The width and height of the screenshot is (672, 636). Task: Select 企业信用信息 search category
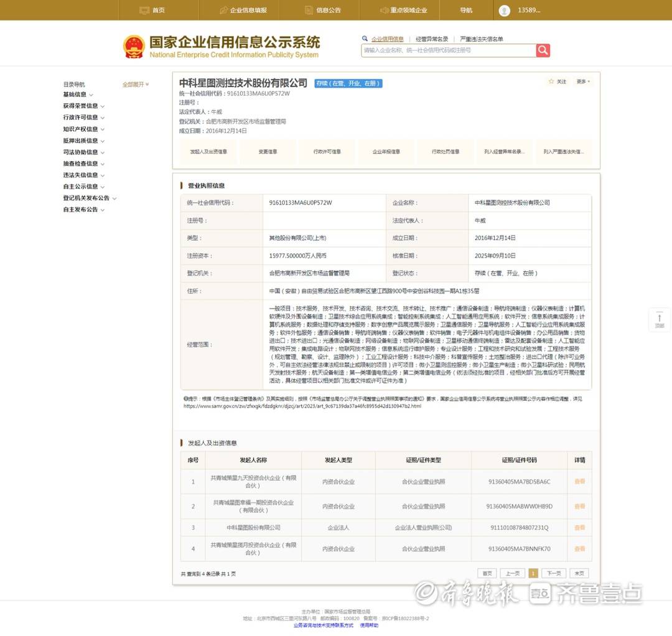point(388,39)
